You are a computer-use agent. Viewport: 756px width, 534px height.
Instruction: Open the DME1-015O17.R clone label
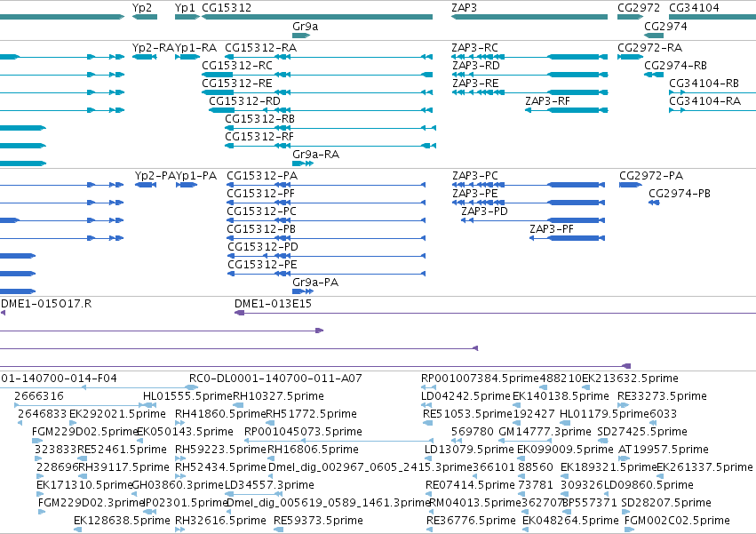46,304
